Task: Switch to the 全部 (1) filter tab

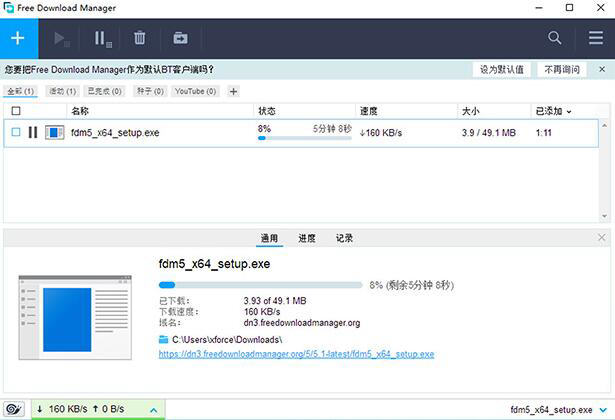Action: (21, 91)
